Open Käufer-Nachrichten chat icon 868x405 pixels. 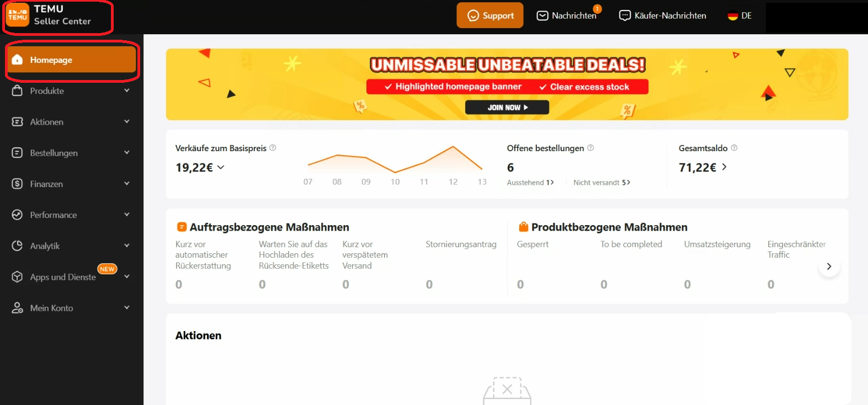tap(625, 16)
